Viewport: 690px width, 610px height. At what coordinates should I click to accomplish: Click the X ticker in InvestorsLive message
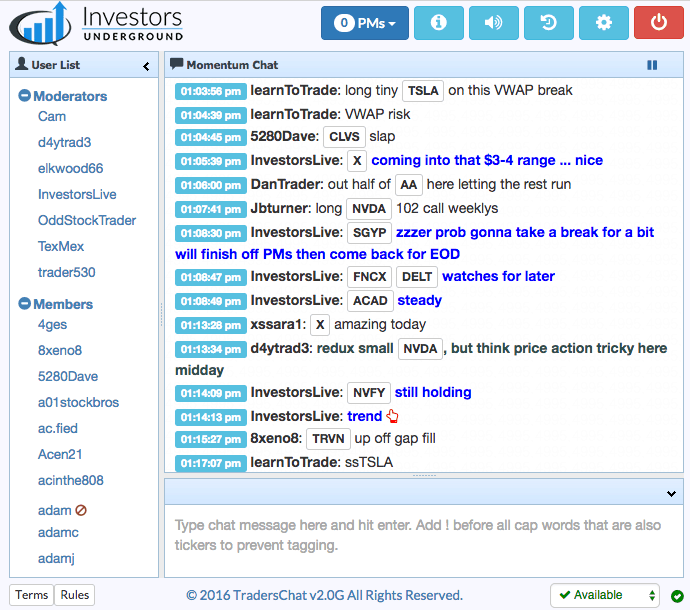pos(357,161)
